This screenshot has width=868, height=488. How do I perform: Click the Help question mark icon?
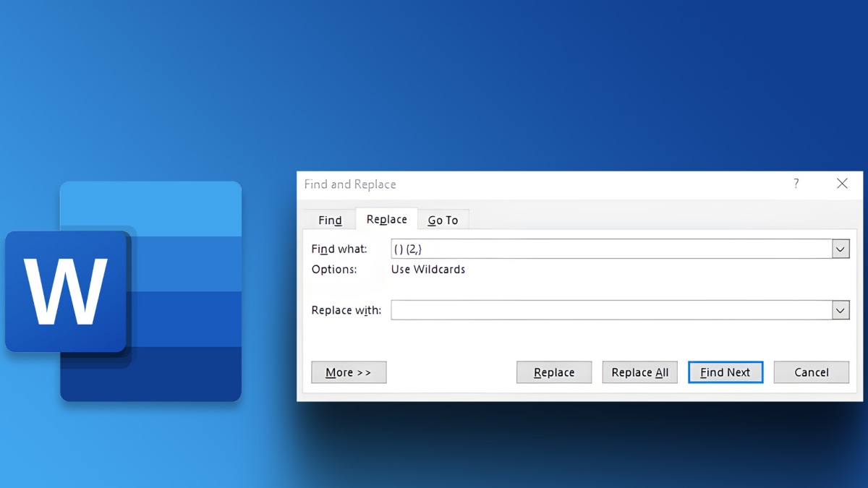tap(796, 184)
